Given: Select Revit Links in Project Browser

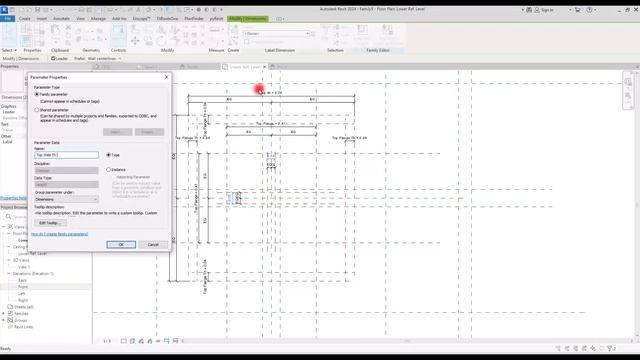Looking at the screenshot, I should (x=23, y=327).
